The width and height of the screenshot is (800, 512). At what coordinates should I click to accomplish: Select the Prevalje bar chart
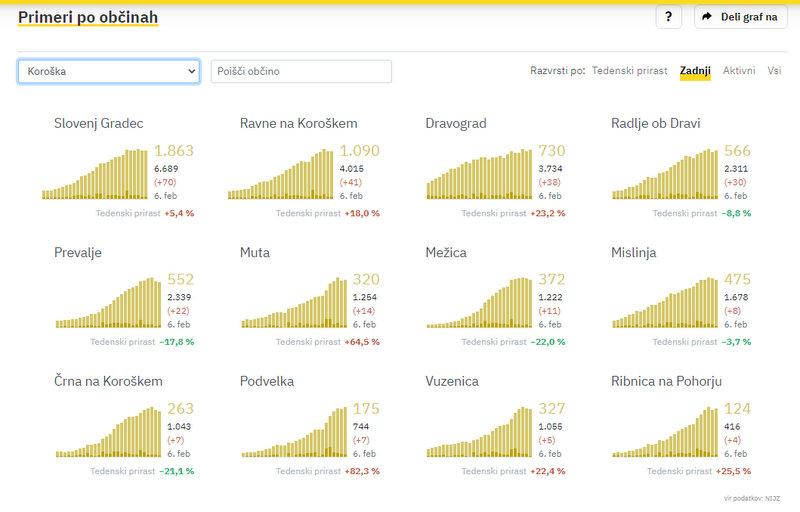click(108, 304)
